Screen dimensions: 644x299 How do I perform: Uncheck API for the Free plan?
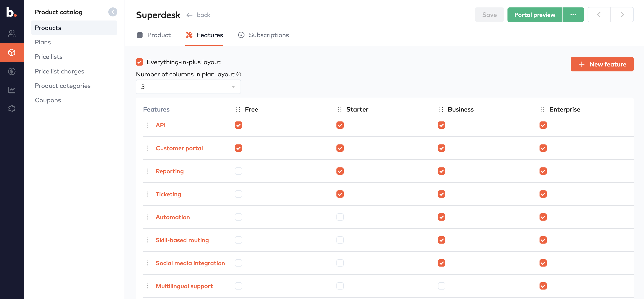coord(239,125)
